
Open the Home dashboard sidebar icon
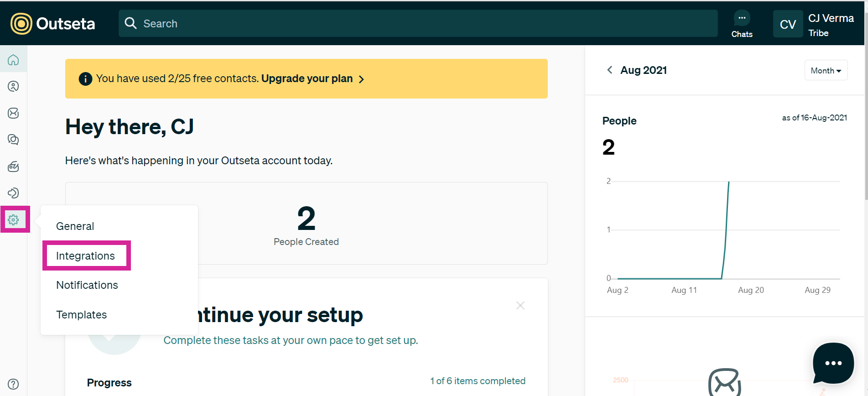pyautogui.click(x=13, y=60)
